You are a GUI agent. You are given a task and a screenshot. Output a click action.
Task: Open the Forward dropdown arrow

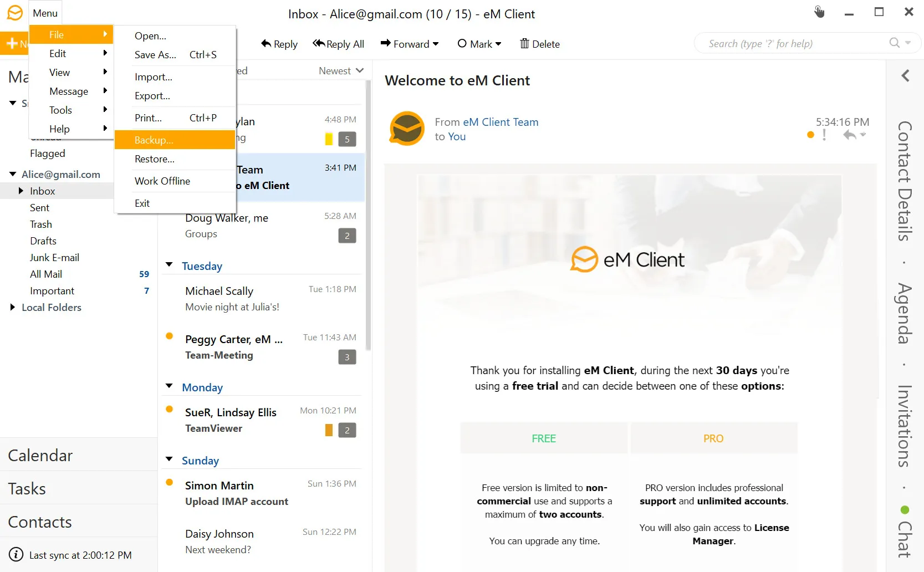[x=436, y=44]
